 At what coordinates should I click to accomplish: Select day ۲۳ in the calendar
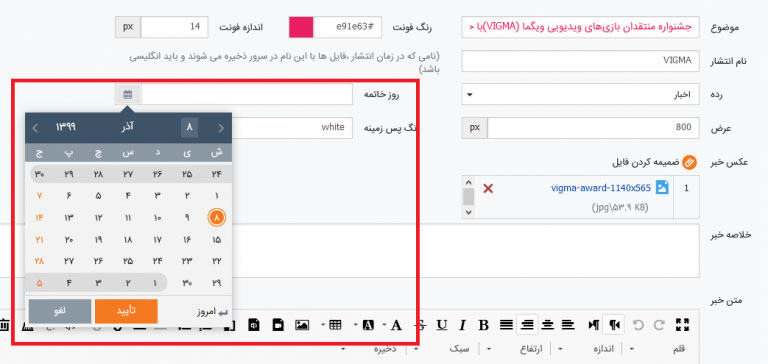pyautogui.click(x=187, y=262)
